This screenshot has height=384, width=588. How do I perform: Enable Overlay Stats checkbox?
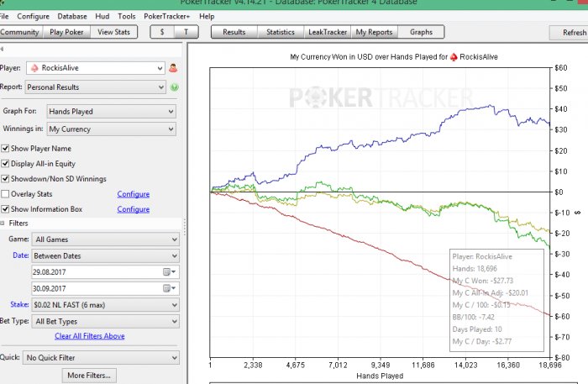5,194
